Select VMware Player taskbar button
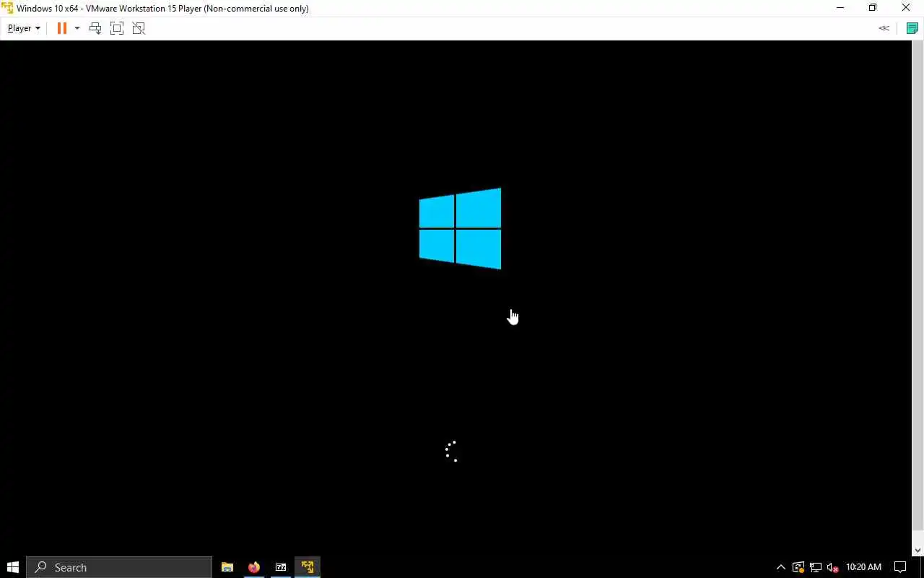Screen dimensions: 924x578 pyautogui.click(x=308, y=567)
